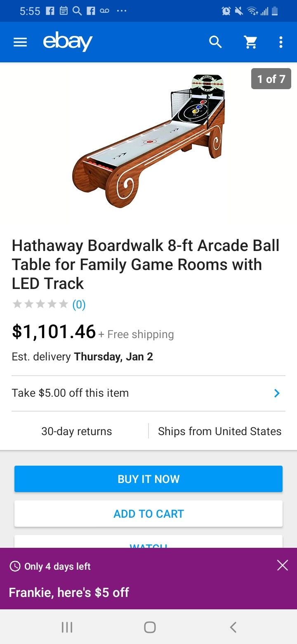297x644 pixels.
Task: Tap the Android home button
Action: coord(150,627)
